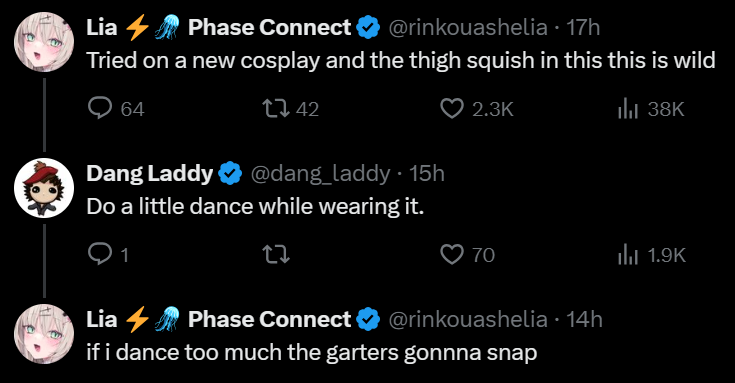Viewport: 735px width, 383px height.
Task: Open the 15h timestamp on Dang Laddy's reply
Action: [x=427, y=174]
